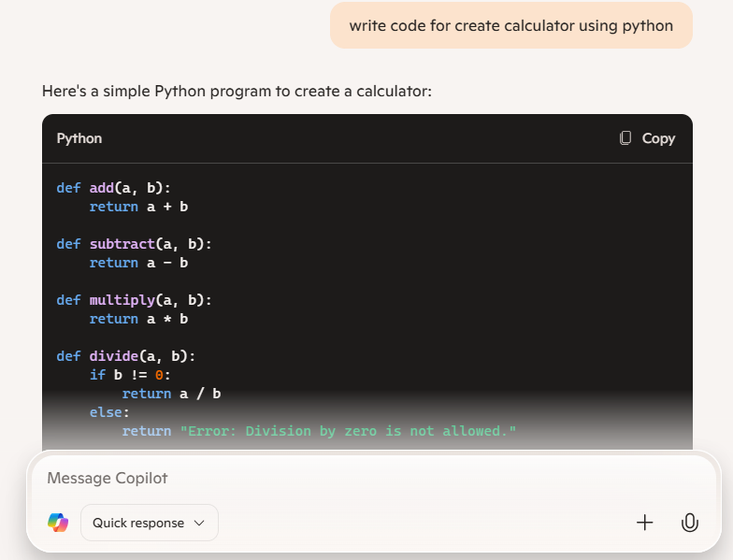
Task: Click the 'def subtract(a, b):' line
Action: (135, 244)
